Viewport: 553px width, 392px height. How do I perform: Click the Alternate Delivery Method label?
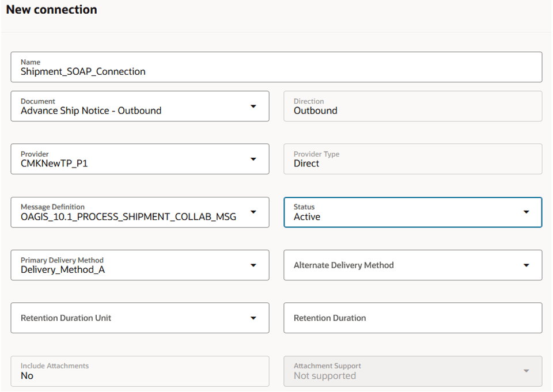pyautogui.click(x=344, y=265)
